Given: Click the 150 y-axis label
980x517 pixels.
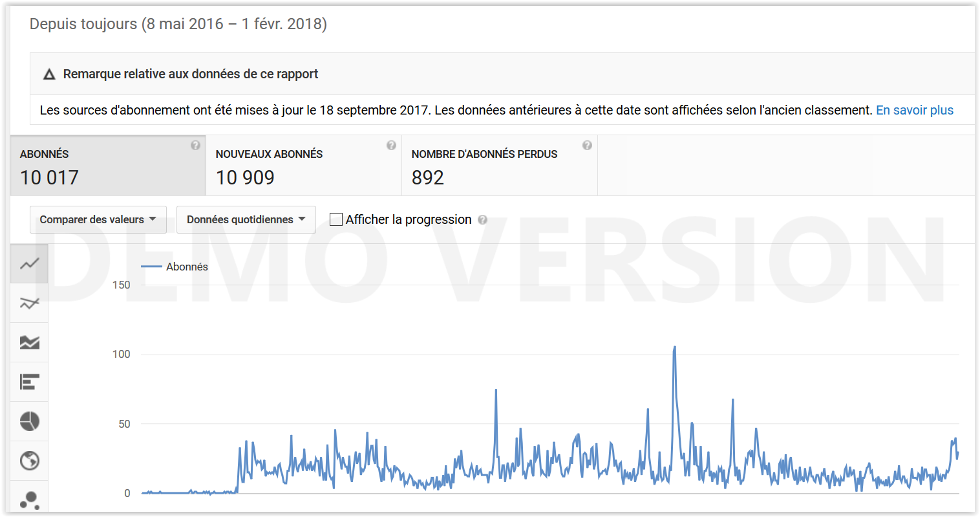Looking at the screenshot, I should (x=121, y=285).
